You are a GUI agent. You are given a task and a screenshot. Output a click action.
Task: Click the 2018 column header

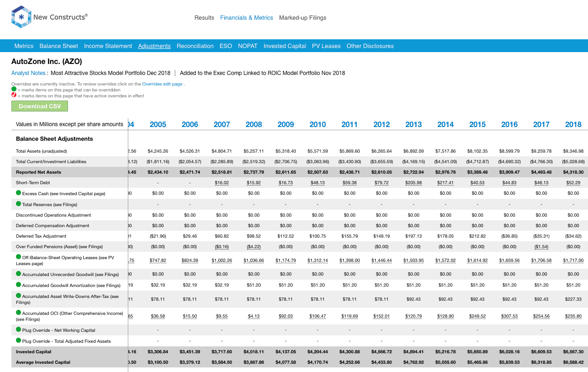click(x=573, y=124)
